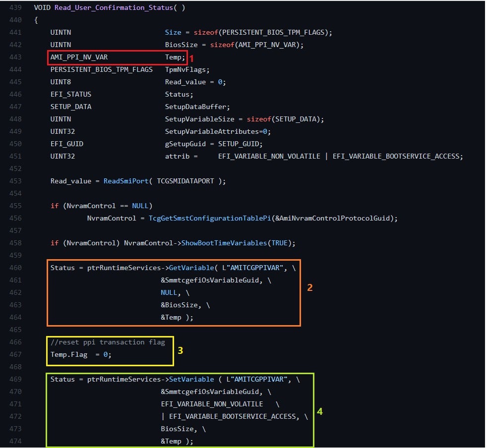Viewport: 487px width, 448px height.
Task: Click the yellow annotation number 3
Action: tap(181, 350)
